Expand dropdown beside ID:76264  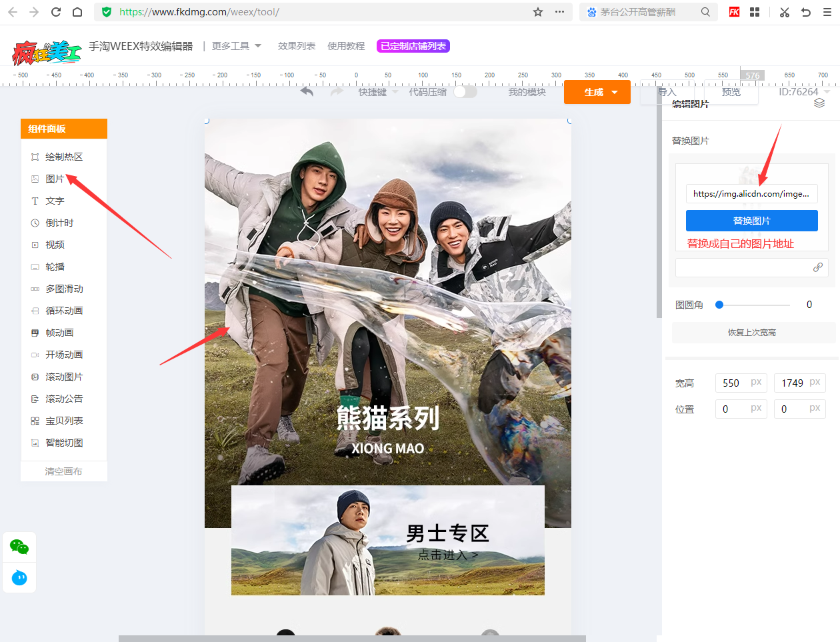(827, 92)
